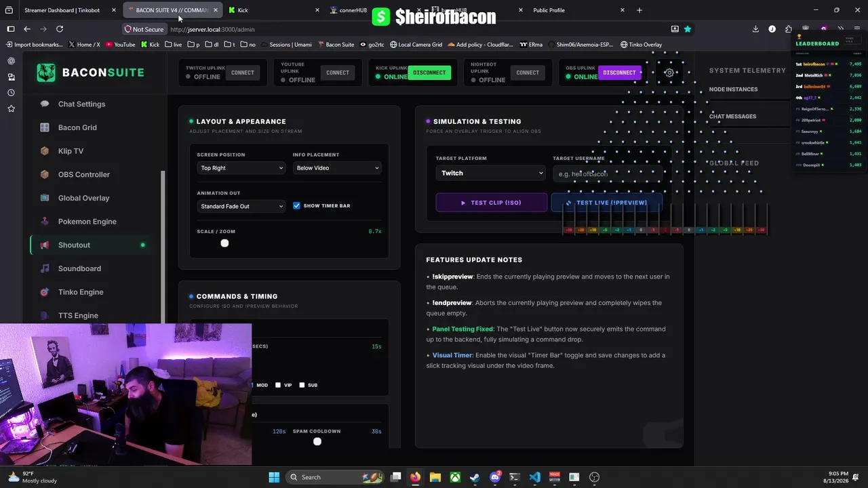Expand the Animation Out dropdown
The height and width of the screenshot is (488, 868).
241,206
